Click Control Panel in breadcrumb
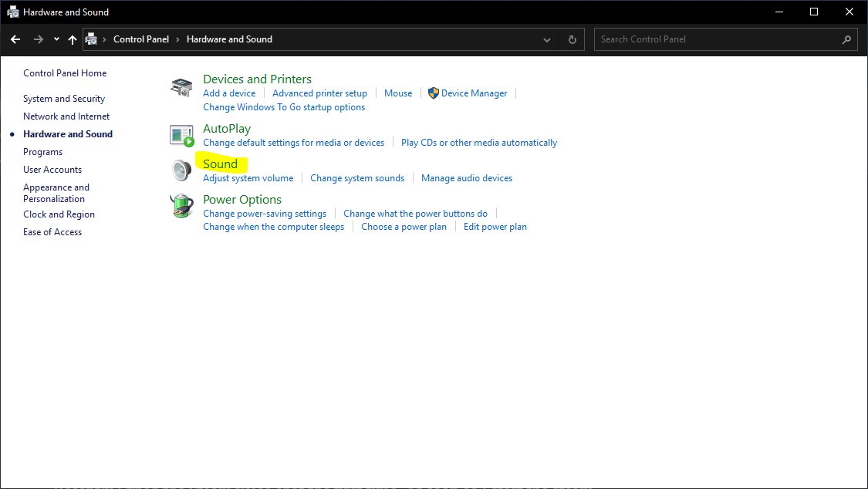The image size is (868, 489). click(x=141, y=39)
